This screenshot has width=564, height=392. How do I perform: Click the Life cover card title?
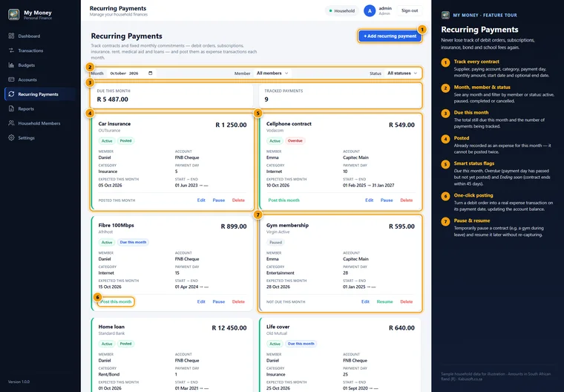pos(278,327)
